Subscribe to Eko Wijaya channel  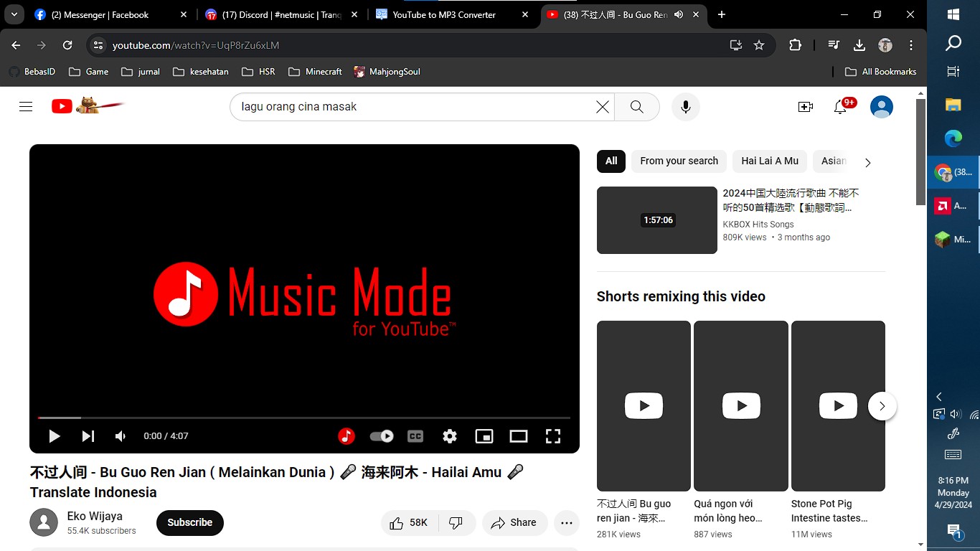click(x=189, y=523)
